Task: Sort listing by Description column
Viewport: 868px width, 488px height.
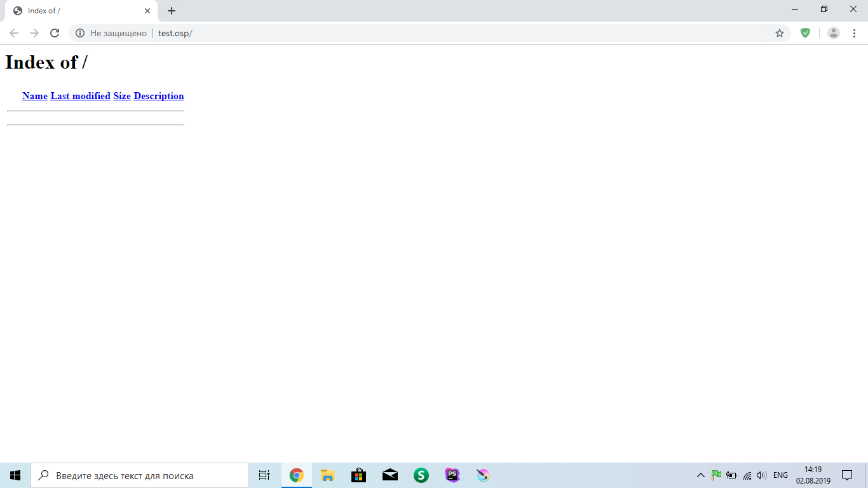Action: (159, 96)
